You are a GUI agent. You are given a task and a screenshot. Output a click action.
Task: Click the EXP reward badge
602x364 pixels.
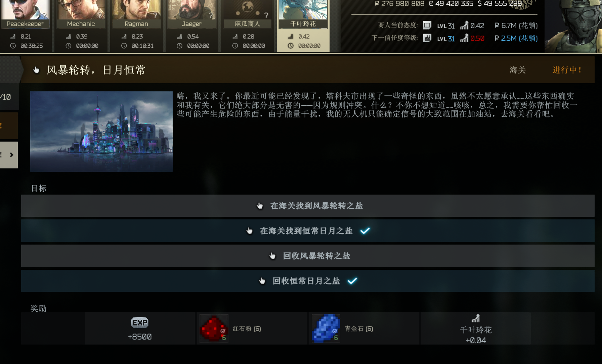click(x=140, y=323)
